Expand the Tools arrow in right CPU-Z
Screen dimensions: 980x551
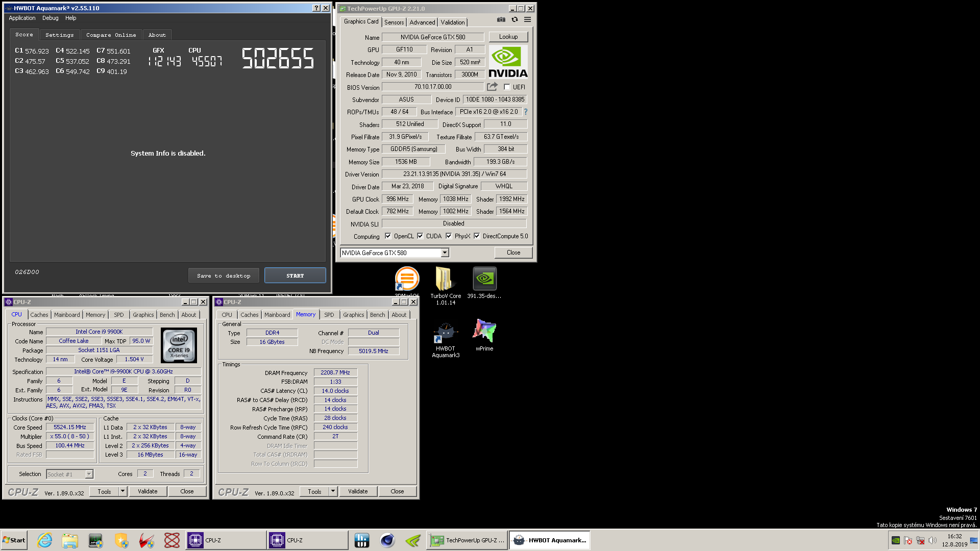333,491
